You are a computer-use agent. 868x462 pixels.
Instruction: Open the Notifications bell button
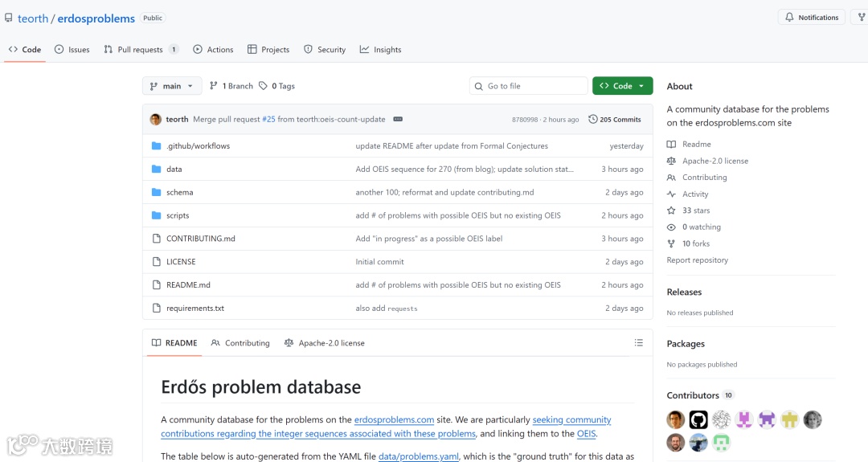(812, 18)
